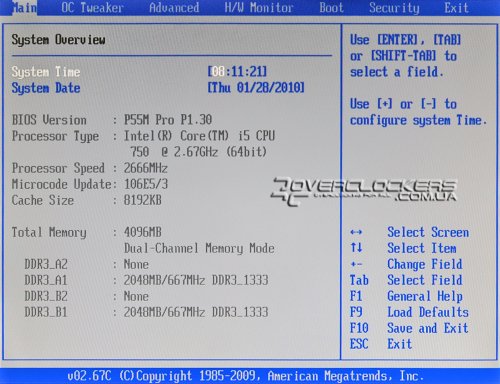Screen dimensions: 500x384
Task: Open the Advanced tab
Action: click(x=174, y=8)
